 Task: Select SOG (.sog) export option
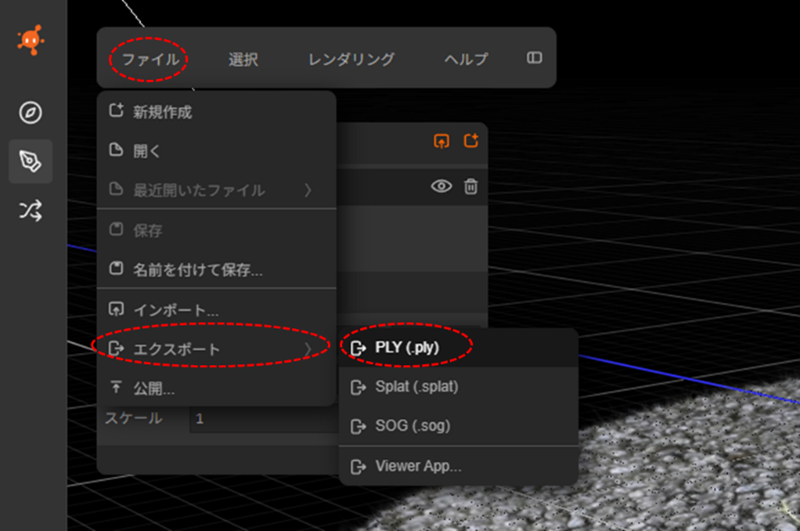[x=412, y=426]
